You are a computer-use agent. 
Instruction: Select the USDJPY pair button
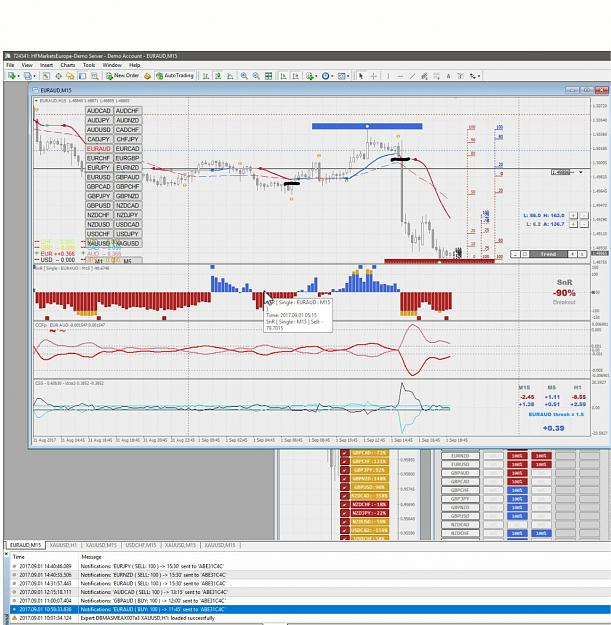(x=128, y=234)
